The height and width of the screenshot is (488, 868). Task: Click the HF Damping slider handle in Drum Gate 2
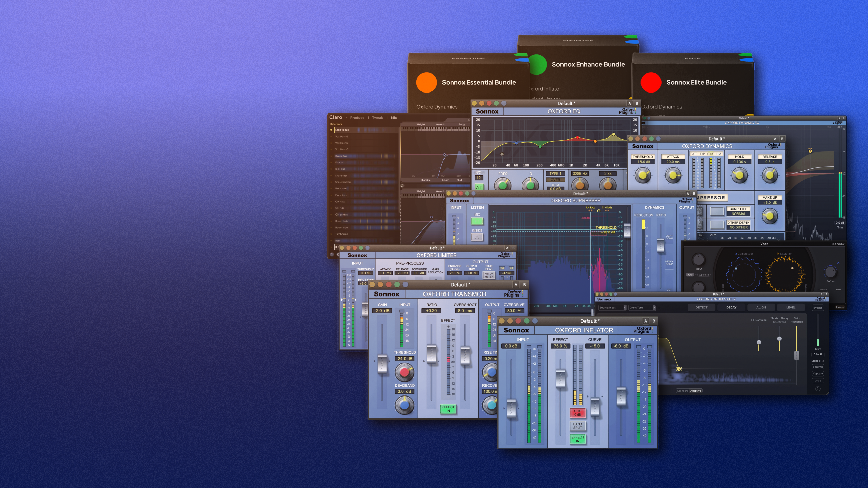[x=759, y=342]
